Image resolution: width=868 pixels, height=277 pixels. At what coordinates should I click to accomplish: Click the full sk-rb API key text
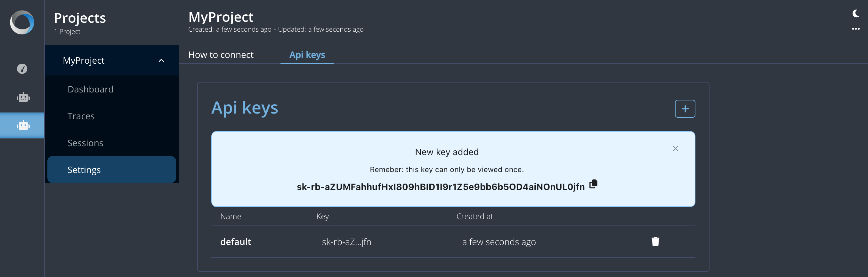(440, 187)
